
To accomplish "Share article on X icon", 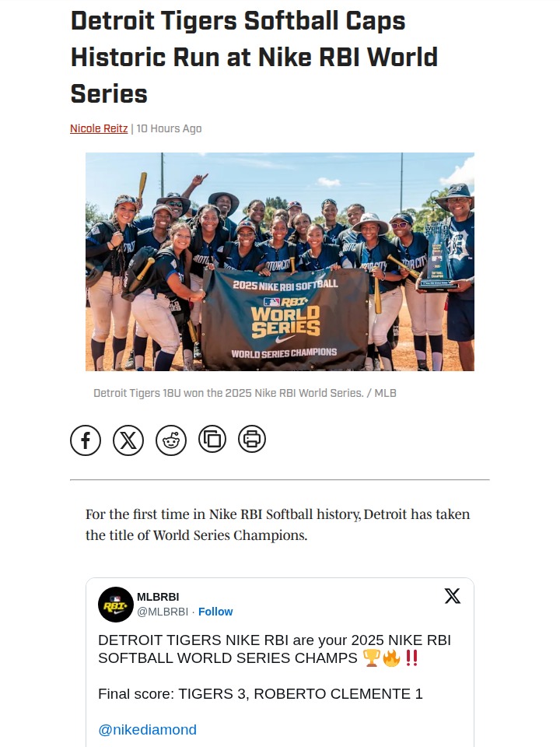I will tap(128, 440).
